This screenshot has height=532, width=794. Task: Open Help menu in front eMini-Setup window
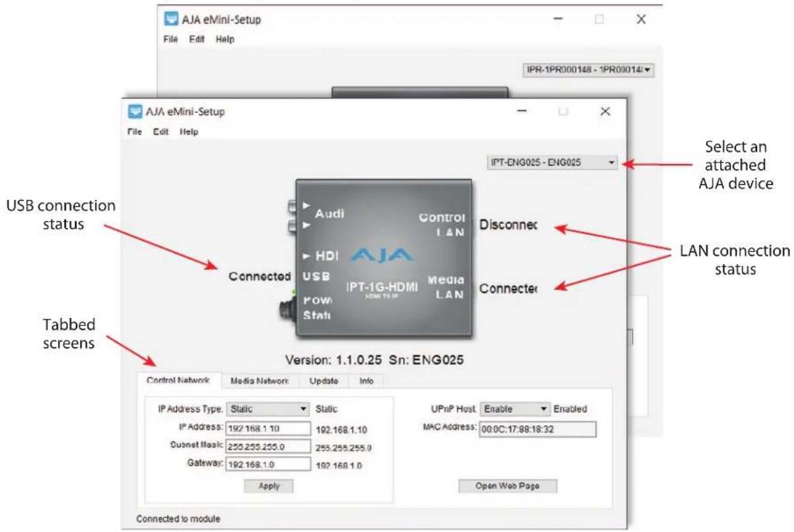pos(189,131)
